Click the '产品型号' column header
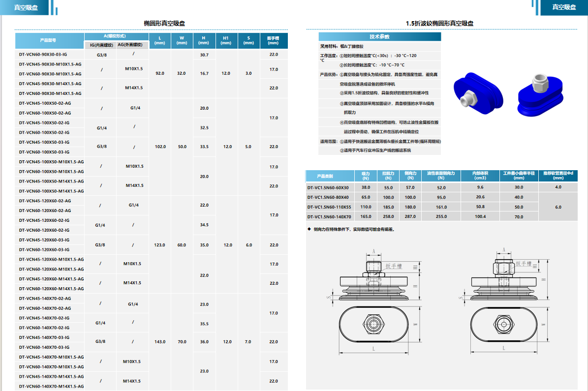This screenshot has width=588, height=391. (x=50, y=40)
